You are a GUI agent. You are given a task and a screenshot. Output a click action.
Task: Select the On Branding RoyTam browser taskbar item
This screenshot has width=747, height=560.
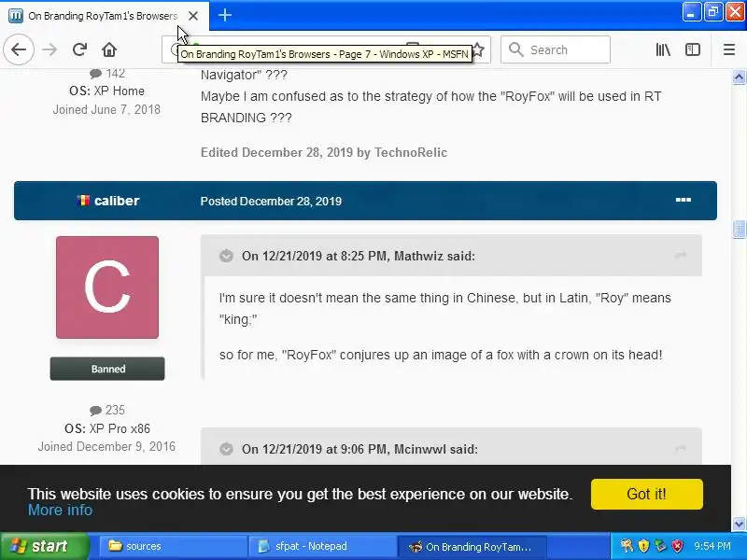pos(472,547)
